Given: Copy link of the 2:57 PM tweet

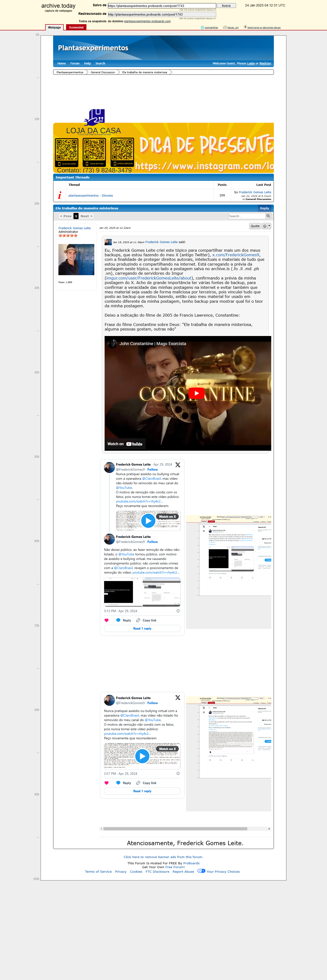Looking at the screenshot, I should point(146,783).
